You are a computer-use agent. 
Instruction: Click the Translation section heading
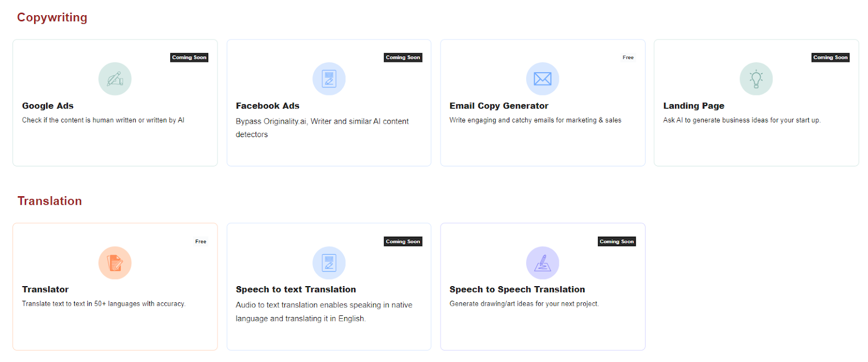click(x=49, y=201)
